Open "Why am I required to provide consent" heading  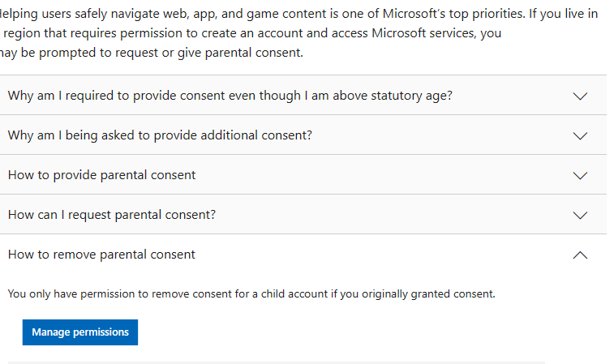230,96
